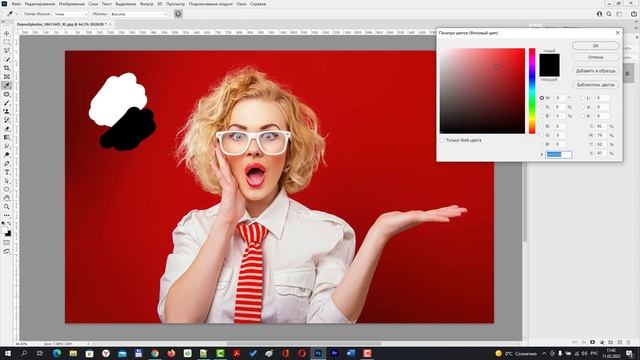The height and width of the screenshot is (360, 640).
Task: Toggle Quick Mask mode icon
Action: (7, 242)
